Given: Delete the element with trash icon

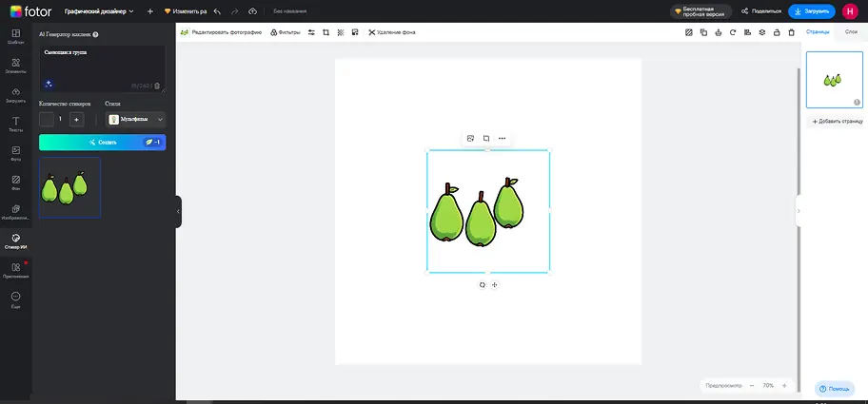Looking at the screenshot, I should [x=792, y=32].
